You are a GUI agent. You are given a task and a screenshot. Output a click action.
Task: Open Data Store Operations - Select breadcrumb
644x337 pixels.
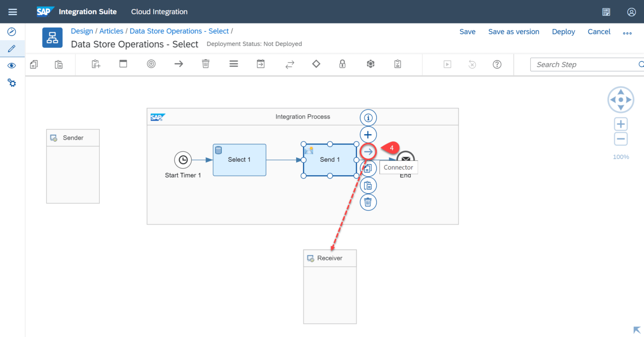tap(179, 31)
